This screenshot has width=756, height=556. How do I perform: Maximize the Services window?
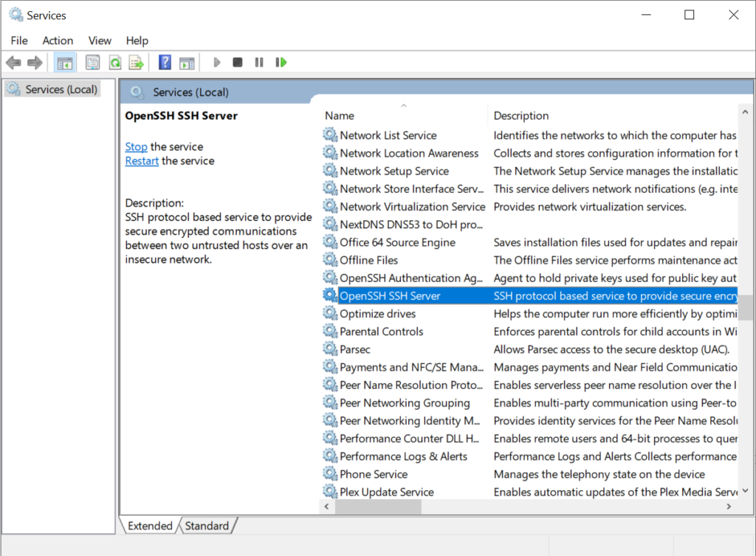tap(690, 15)
